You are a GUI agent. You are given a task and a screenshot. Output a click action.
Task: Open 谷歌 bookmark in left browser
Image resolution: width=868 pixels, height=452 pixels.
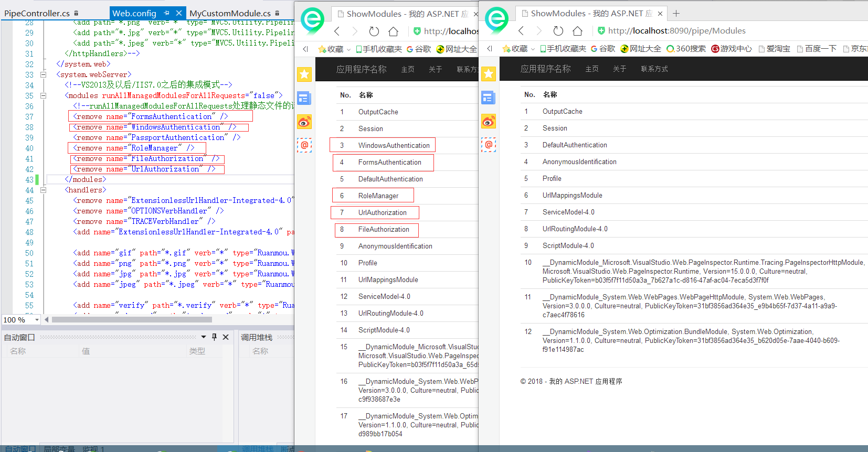(x=419, y=49)
